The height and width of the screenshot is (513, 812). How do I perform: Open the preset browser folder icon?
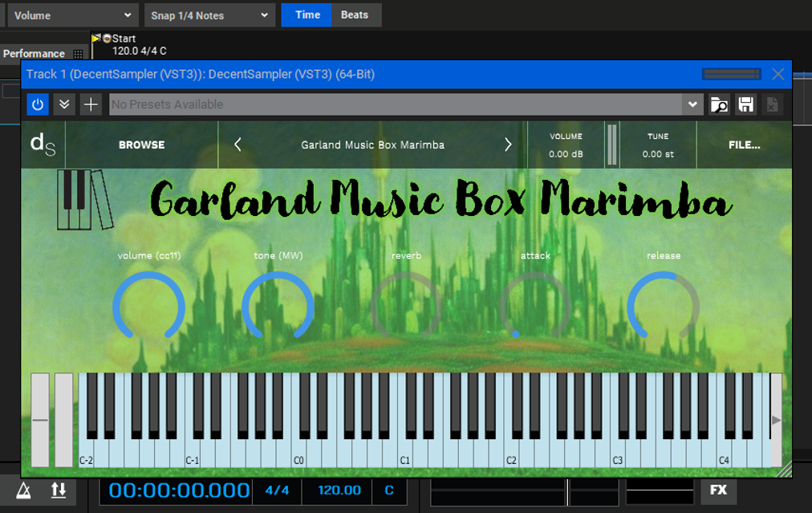719,104
